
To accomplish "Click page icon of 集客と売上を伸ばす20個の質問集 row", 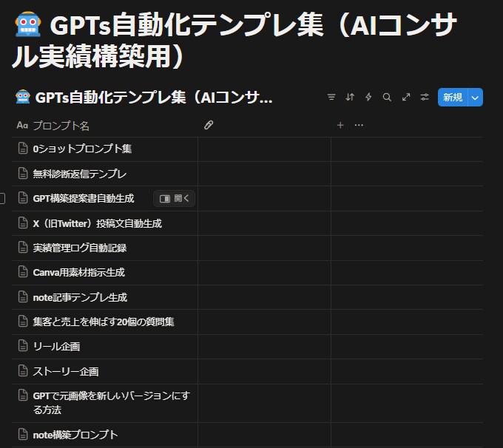I will [x=23, y=322].
